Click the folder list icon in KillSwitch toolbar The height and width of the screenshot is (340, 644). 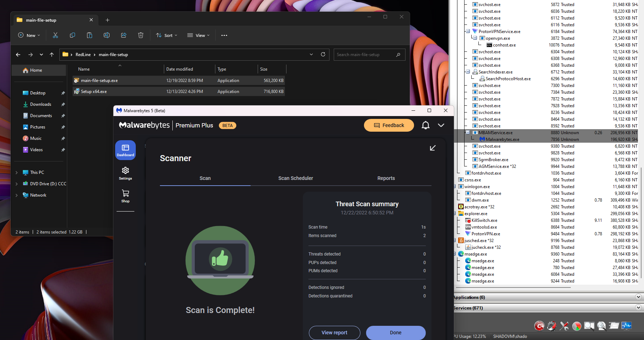[x=614, y=325]
